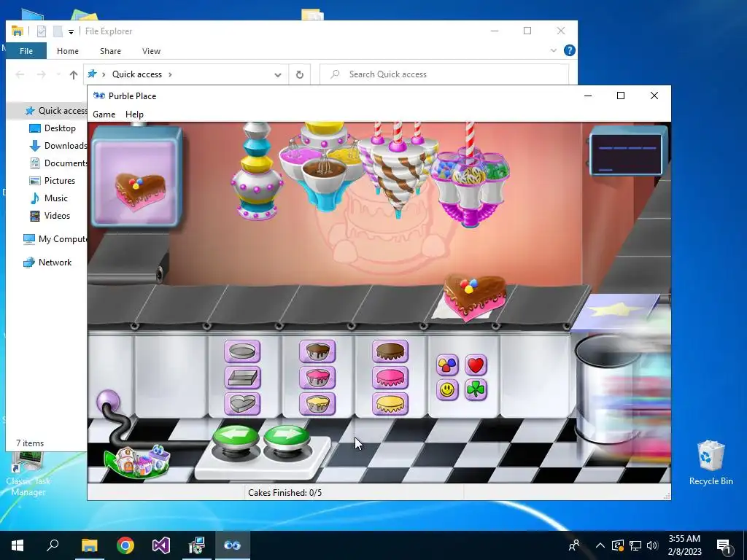Select the square cake pan shape

[x=242, y=378]
